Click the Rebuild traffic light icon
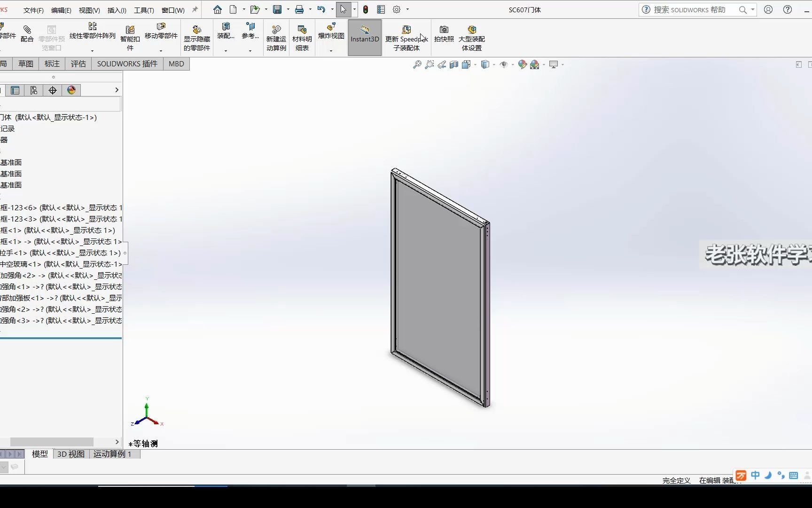 click(x=366, y=9)
